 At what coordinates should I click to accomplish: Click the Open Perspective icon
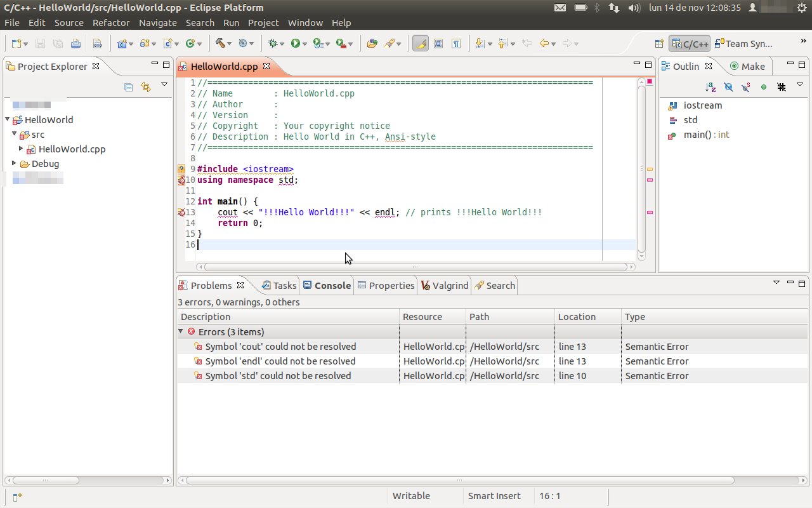tap(659, 43)
